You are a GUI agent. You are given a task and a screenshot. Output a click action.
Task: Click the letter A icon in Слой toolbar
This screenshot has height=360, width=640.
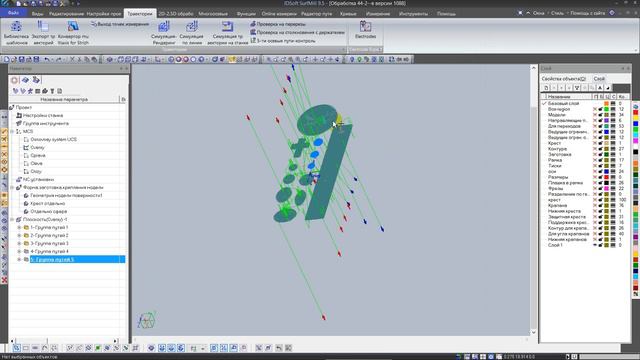(600, 88)
